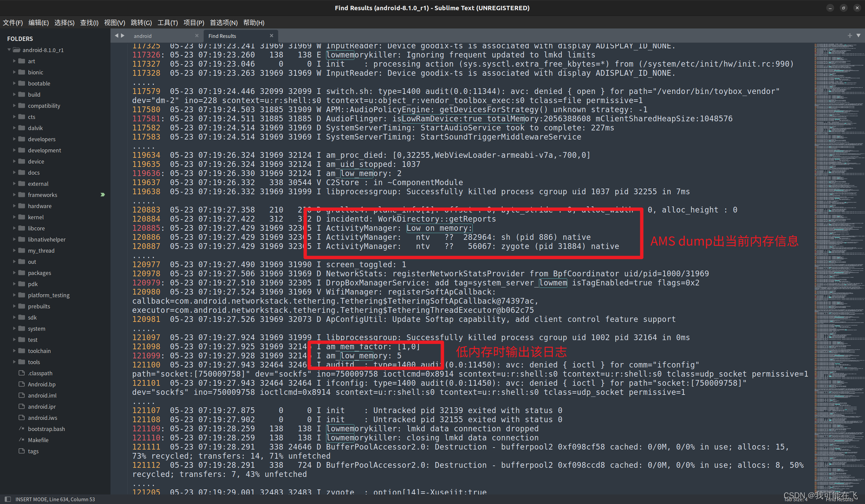Click green indicator icon beside frameworks folder
Image resolution: width=865 pixels, height=504 pixels.
[103, 195]
